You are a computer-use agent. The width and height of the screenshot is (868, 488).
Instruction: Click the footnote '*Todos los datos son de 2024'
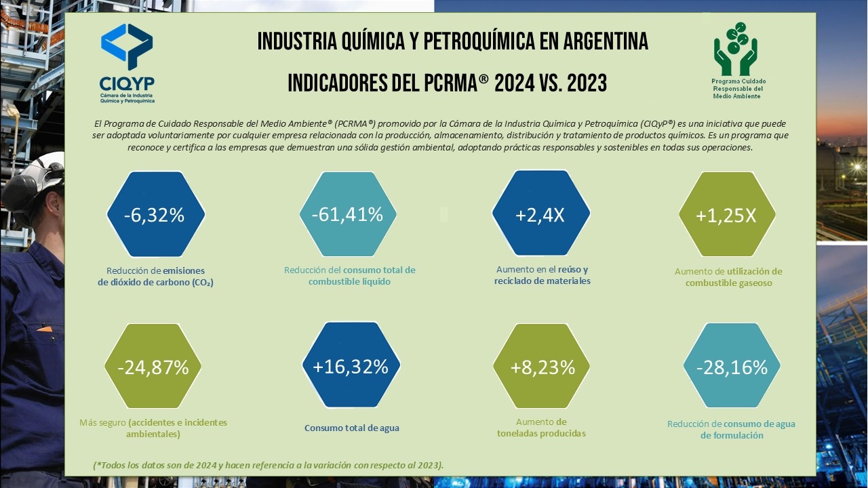269,465
